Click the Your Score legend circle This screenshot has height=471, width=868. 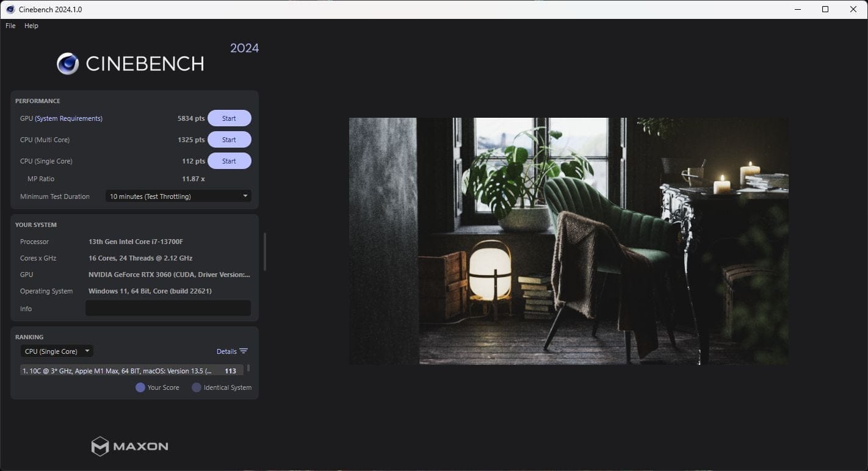coord(140,387)
